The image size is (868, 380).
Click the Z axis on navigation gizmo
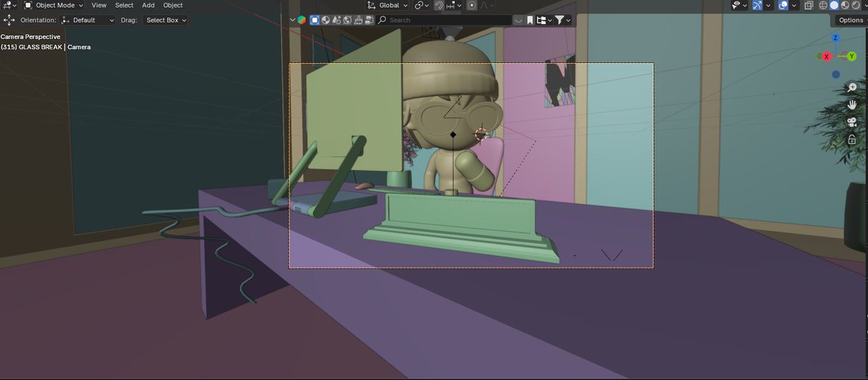(x=835, y=38)
